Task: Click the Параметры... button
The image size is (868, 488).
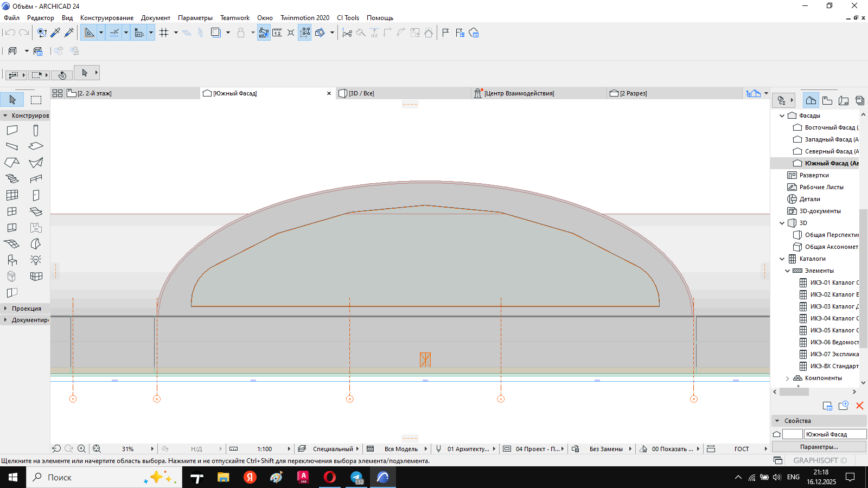Action: (x=819, y=447)
